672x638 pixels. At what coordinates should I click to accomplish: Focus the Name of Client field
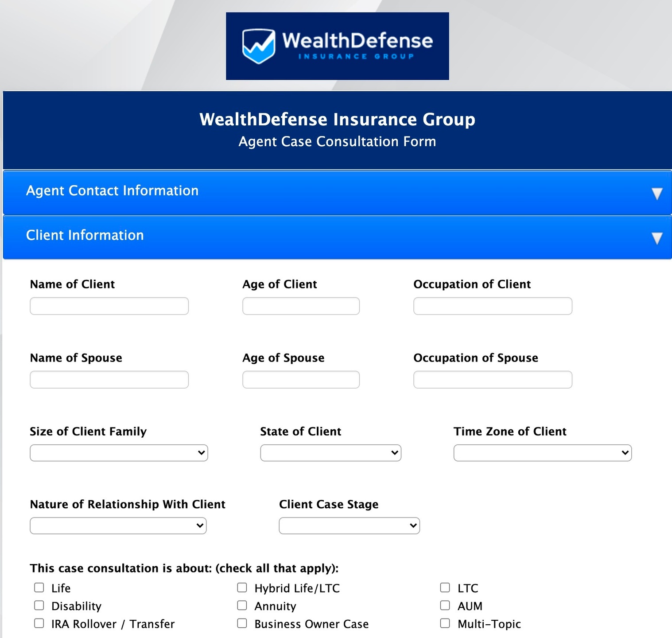click(x=109, y=306)
